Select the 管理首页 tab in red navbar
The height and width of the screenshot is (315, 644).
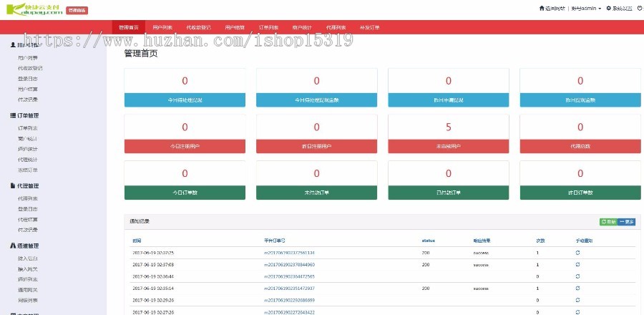(x=129, y=27)
